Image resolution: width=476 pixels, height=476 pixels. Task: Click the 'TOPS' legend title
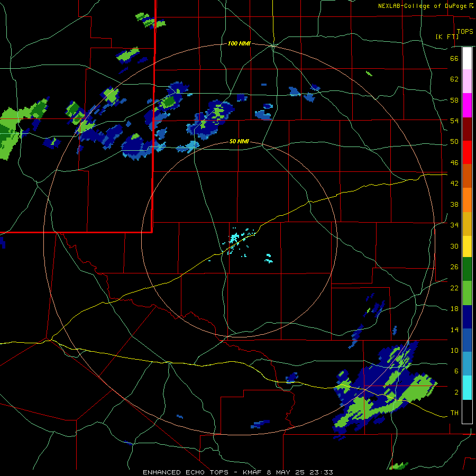[x=465, y=32]
